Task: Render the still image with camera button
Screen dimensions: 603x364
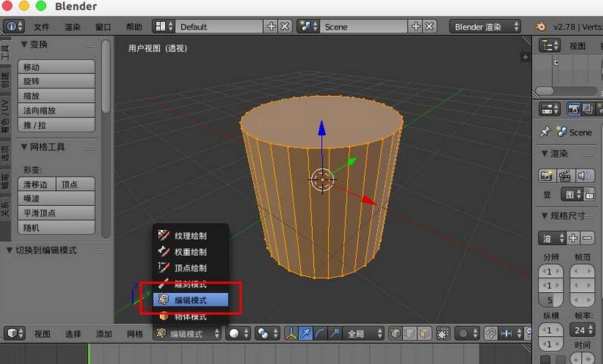Action: point(546,176)
